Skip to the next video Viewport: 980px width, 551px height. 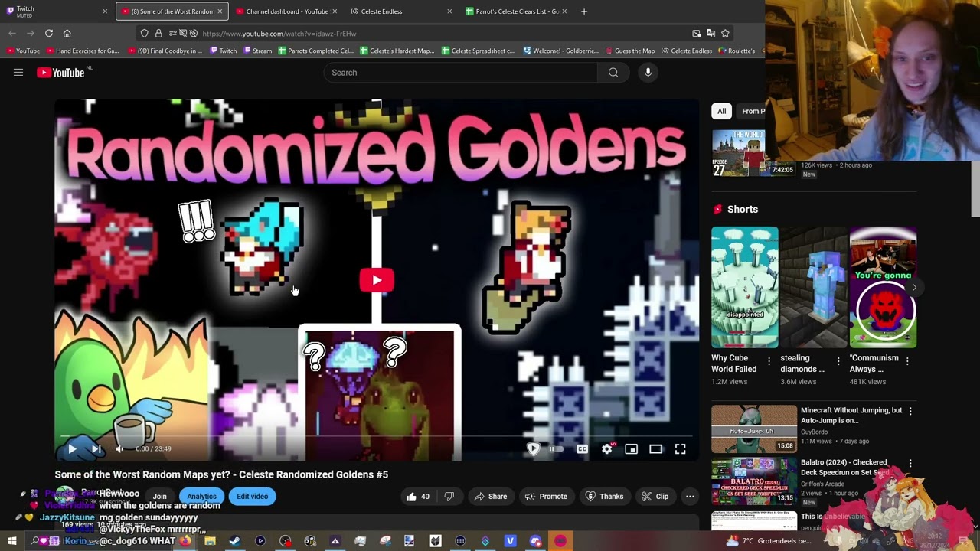(x=96, y=449)
